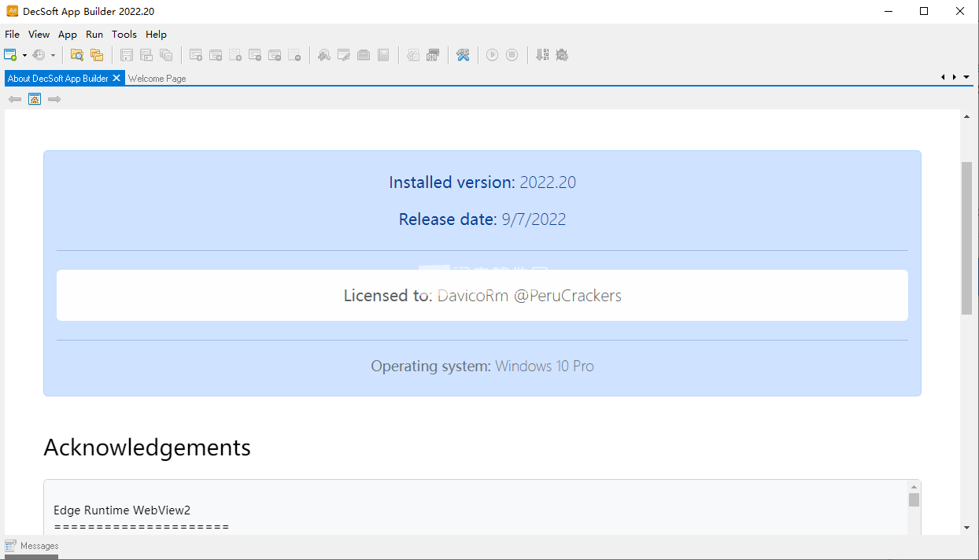Open the Messages panel at the bottom
This screenshot has width=979, height=560.
coord(39,546)
